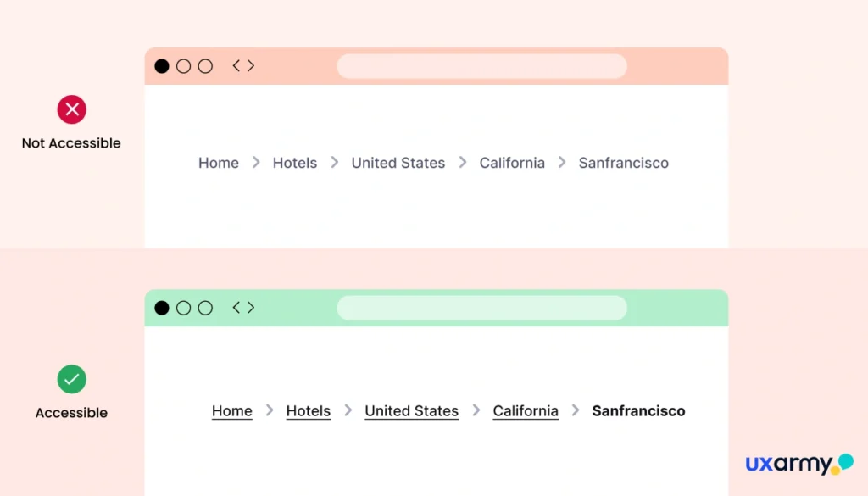Select the non-underlined United States breadcrumb
This screenshot has width=868, height=496.
(398, 163)
